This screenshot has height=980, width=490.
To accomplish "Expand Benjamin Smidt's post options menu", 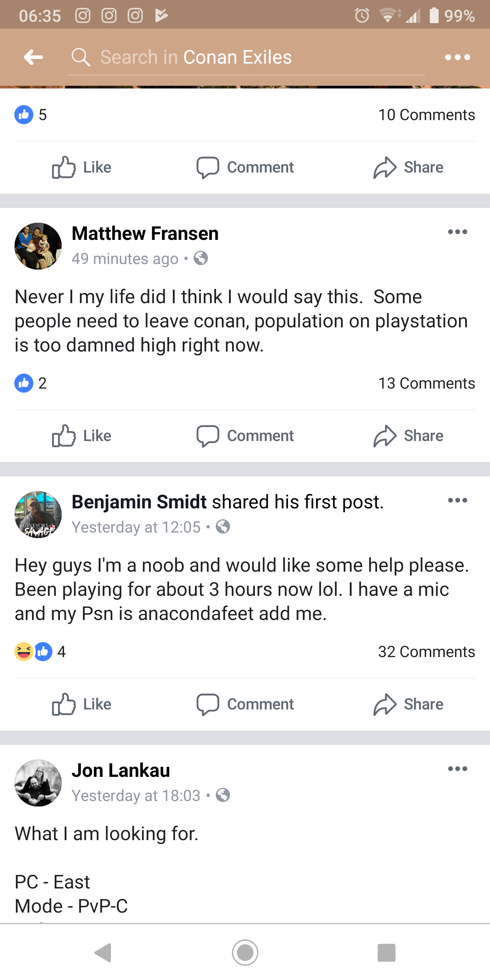I will (x=457, y=500).
